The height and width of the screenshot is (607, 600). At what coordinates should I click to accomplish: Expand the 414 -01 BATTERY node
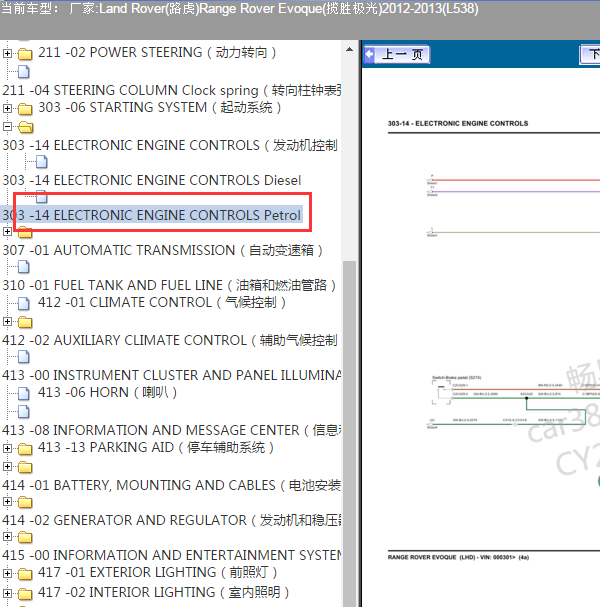pyautogui.click(x=7, y=466)
